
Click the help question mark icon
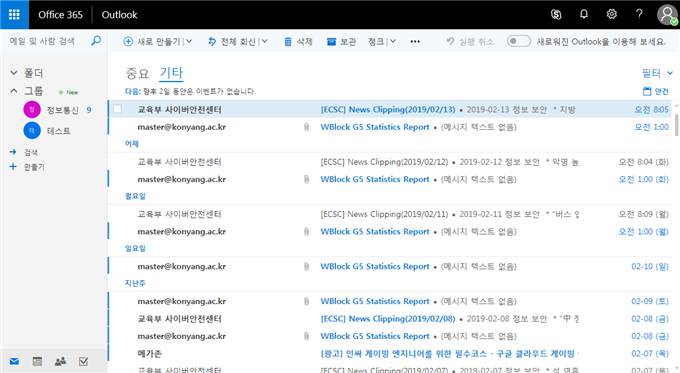coord(639,14)
